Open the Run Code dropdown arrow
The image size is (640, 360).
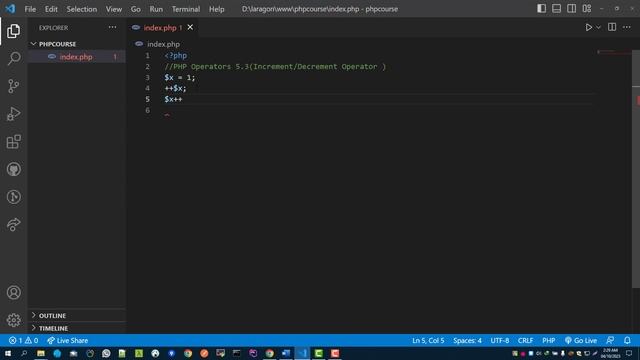coord(598,27)
